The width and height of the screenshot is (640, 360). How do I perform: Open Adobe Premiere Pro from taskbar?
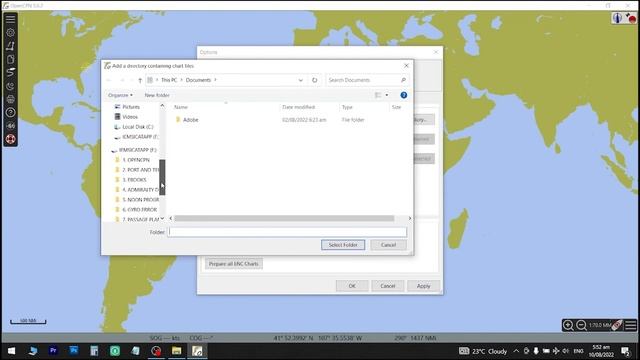[x=53, y=351]
